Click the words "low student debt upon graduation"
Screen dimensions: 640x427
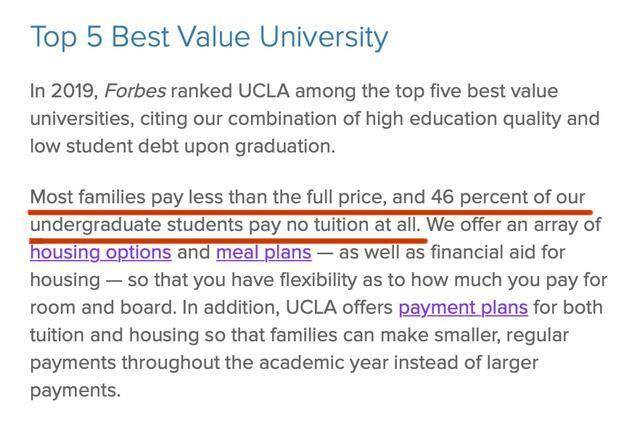click(x=181, y=145)
